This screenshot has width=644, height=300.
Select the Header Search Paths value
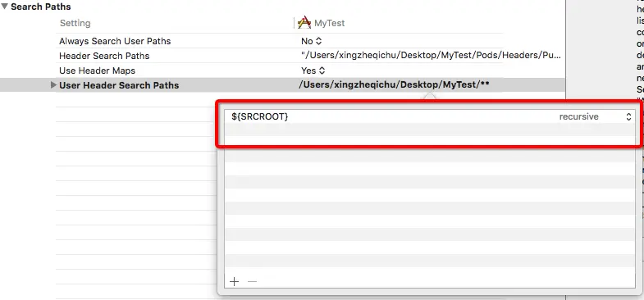point(431,56)
